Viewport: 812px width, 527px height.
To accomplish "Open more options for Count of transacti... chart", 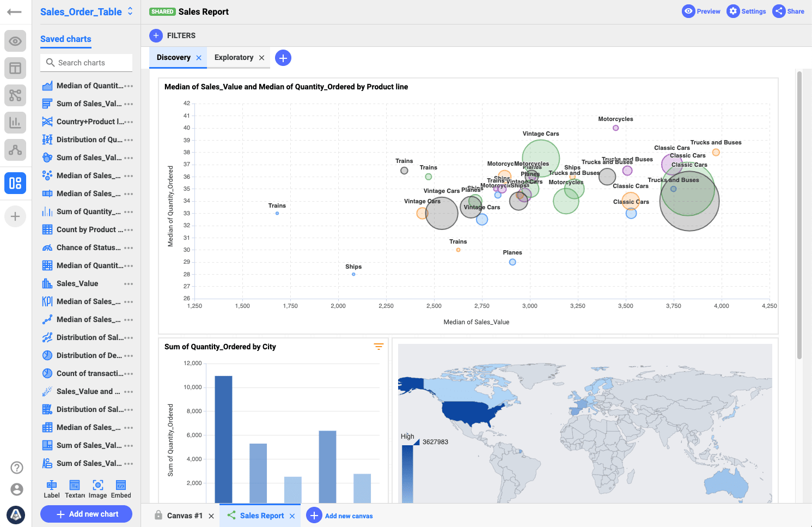I will (129, 374).
